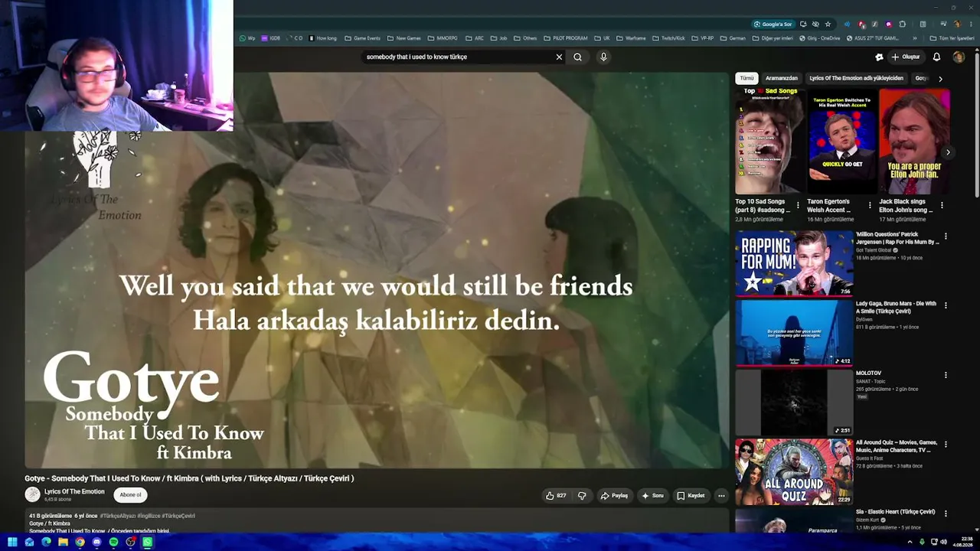
Task: Open the Wp bookmark
Action: (x=248, y=38)
